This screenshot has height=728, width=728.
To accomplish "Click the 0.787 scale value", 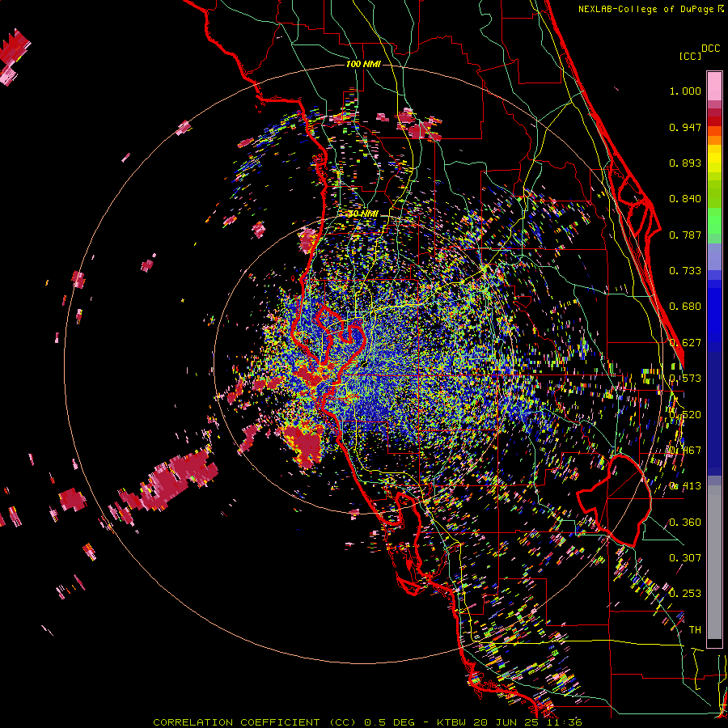I will click(685, 235).
